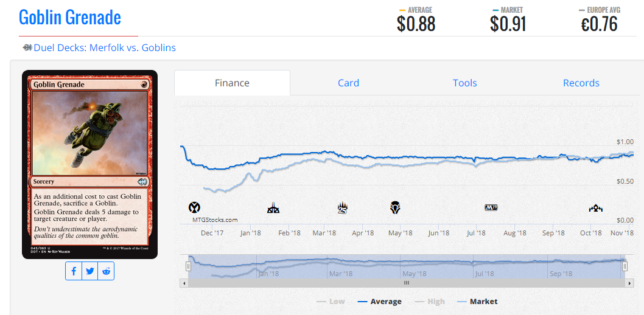
Task: Toggle the Market price series in legend
Action: 477,302
